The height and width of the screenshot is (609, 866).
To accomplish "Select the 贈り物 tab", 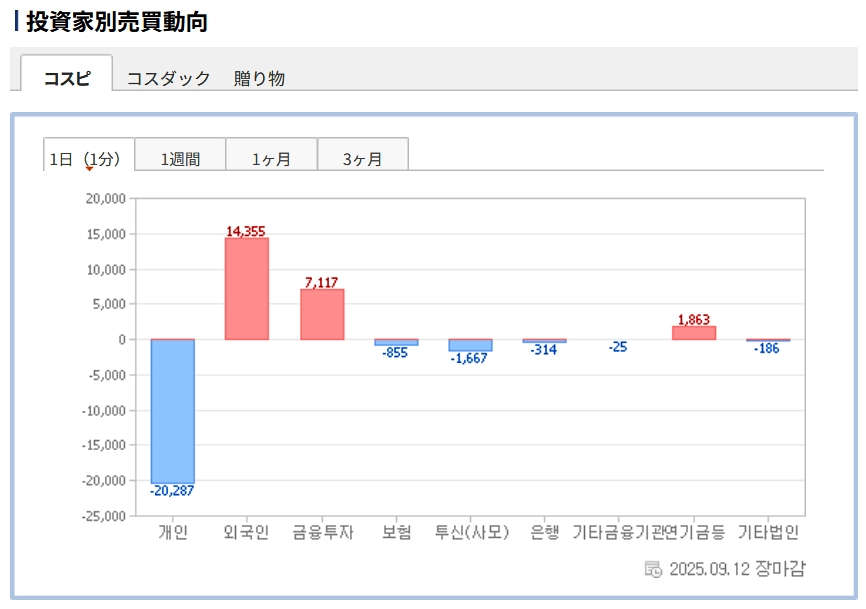I will (x=259, y=78).
